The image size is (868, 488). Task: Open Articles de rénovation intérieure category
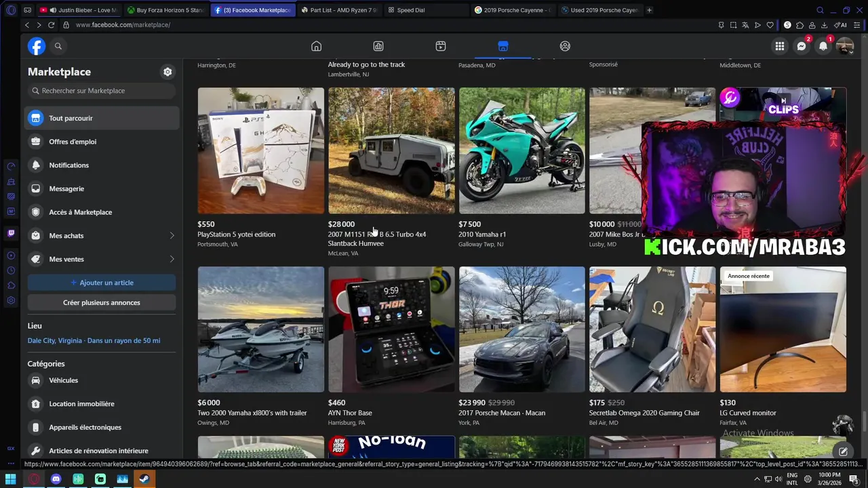(102, 451)
